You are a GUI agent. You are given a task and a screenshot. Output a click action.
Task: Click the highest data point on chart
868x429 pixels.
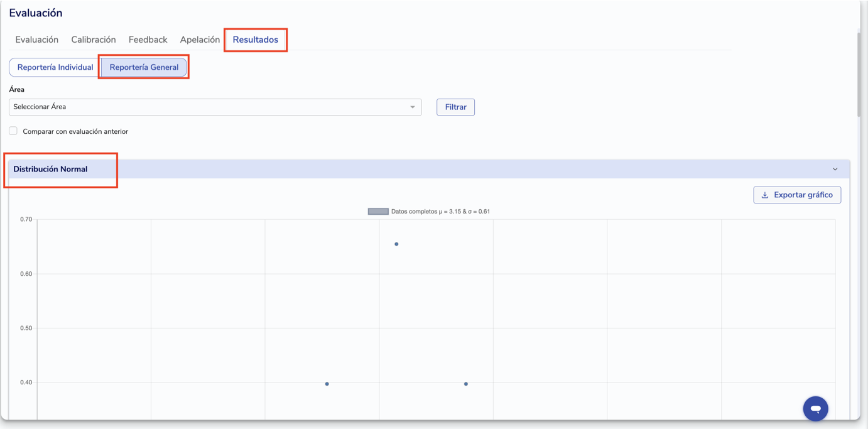[396, 244]
